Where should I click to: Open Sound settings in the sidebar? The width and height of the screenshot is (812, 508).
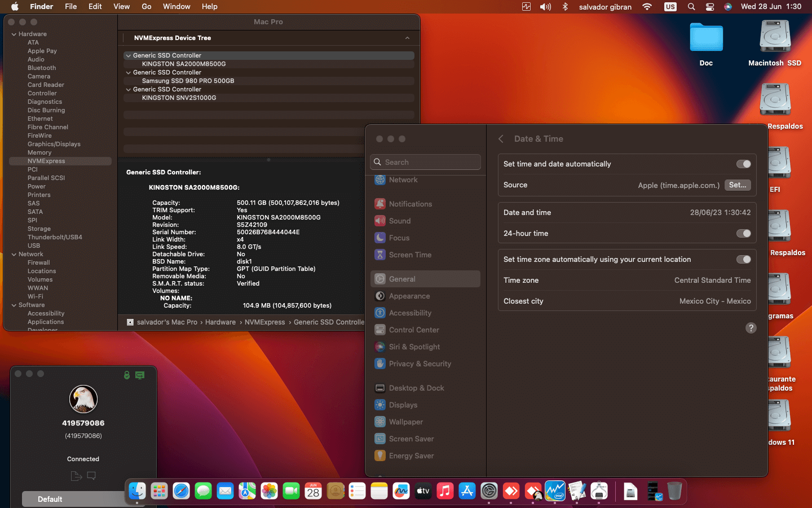coord(426,221)
